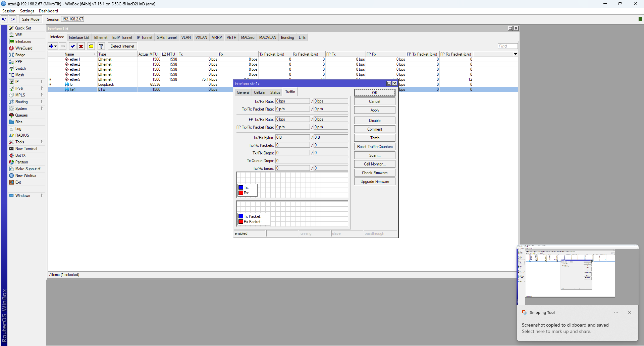Open Settings menu
This screenshot has width=644, height=346.
27,11
